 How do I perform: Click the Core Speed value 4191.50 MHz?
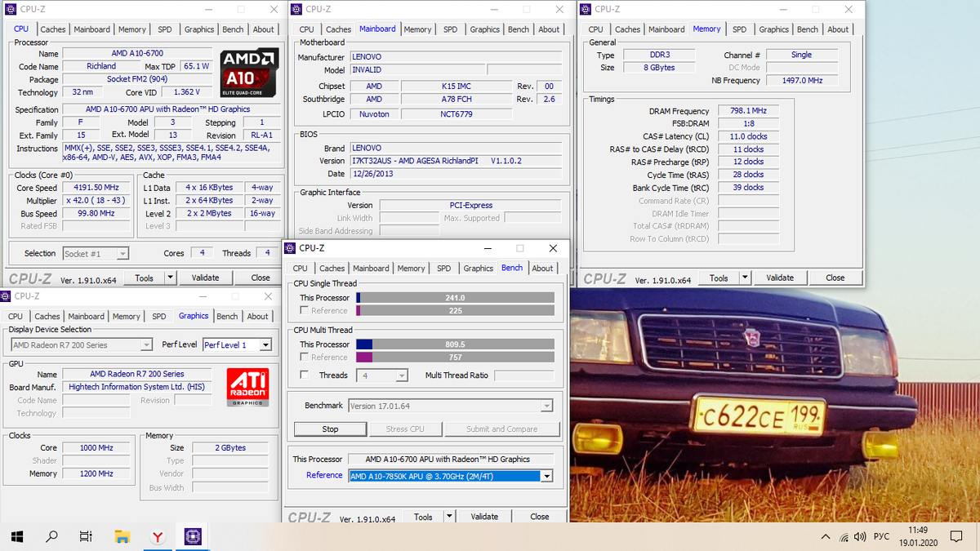pos(97,188)
